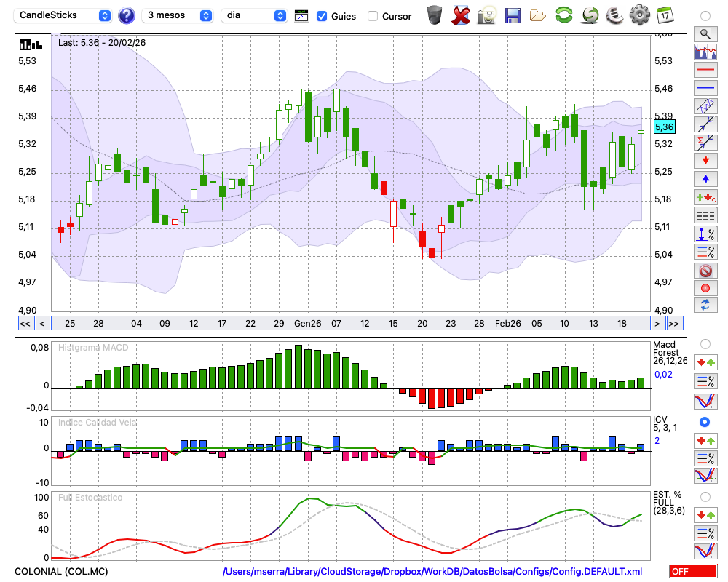Click the red prohibition sign icon
The height and width of the screenshot is (582, 728).
tap(705, 270)
